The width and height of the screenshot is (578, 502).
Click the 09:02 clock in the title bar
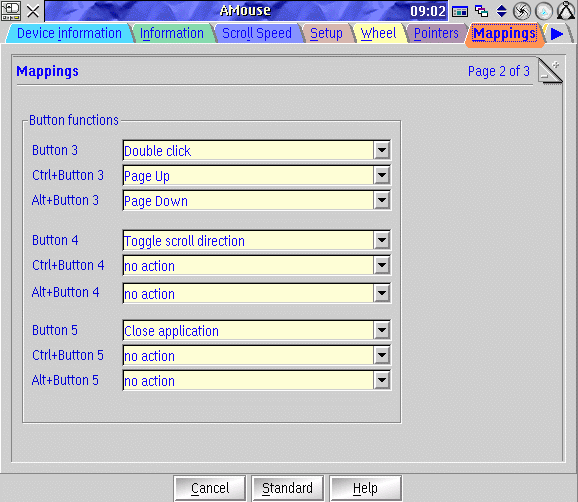coord(428,11)
